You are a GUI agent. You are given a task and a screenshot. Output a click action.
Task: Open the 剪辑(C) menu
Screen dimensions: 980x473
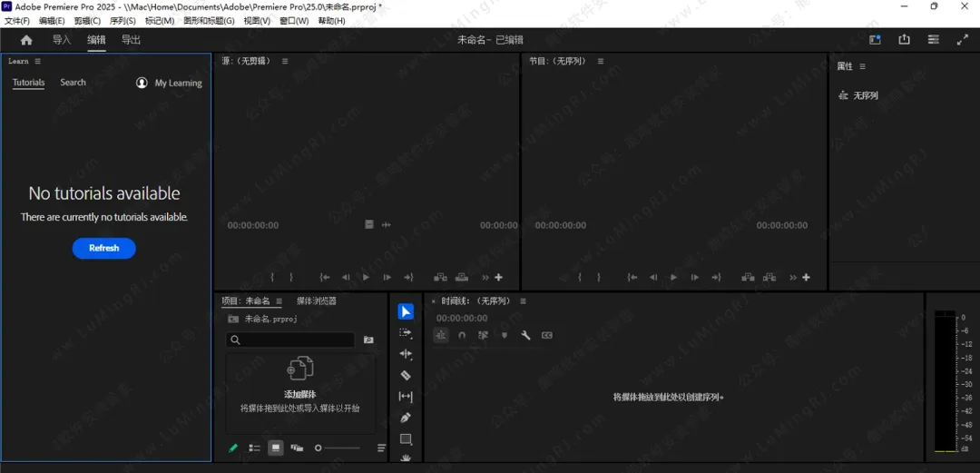87,21
